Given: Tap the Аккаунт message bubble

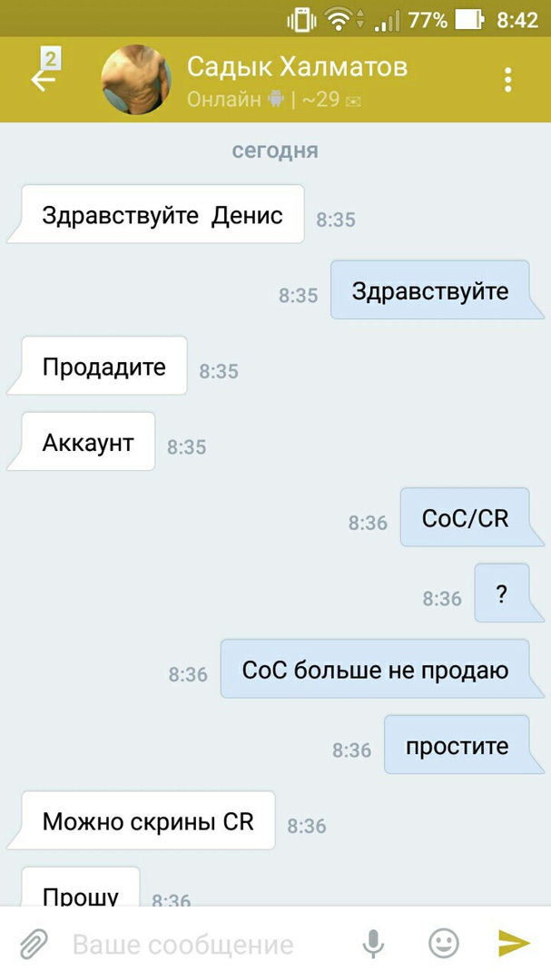Looking at the screenshot, I should coord(88,442).
